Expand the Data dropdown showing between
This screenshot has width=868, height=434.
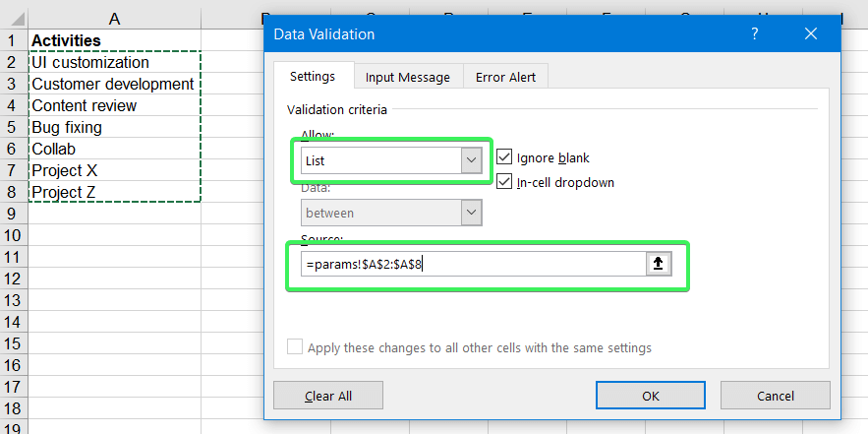[x=472, y=213]
